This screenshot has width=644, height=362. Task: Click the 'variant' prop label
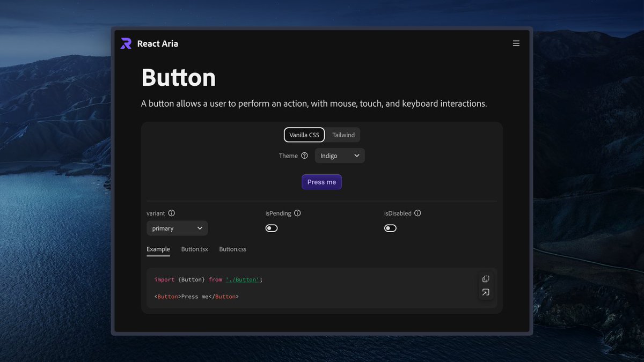click(156, 213)
